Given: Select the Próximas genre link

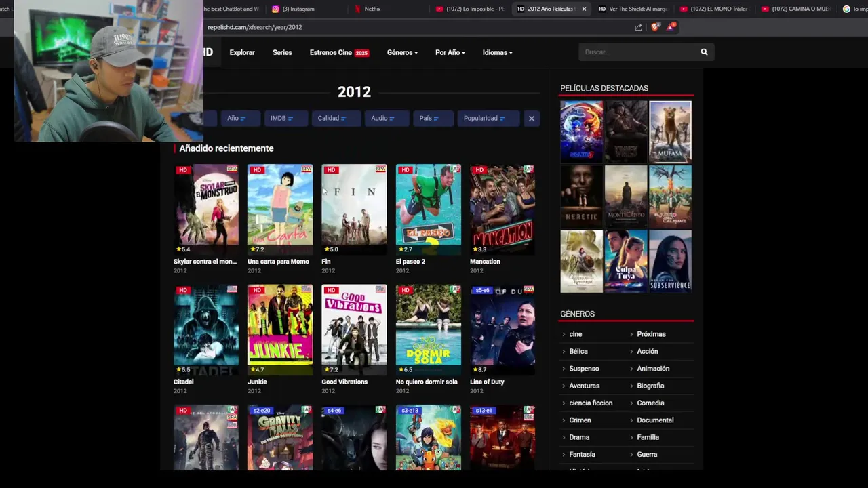Looking at the screenshot, I should [x=651, y=334].
